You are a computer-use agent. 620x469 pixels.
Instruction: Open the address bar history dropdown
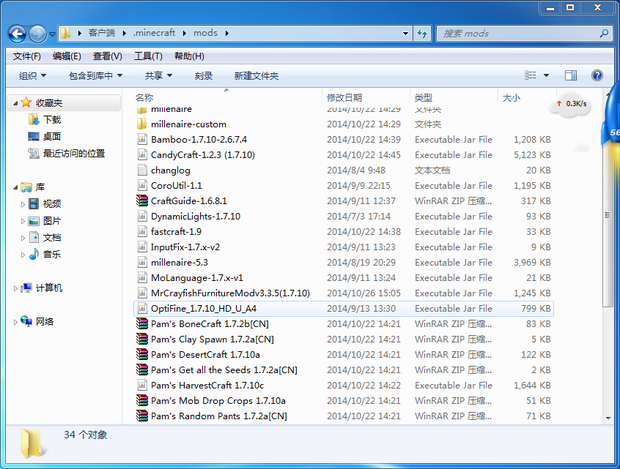pos(405,34)
